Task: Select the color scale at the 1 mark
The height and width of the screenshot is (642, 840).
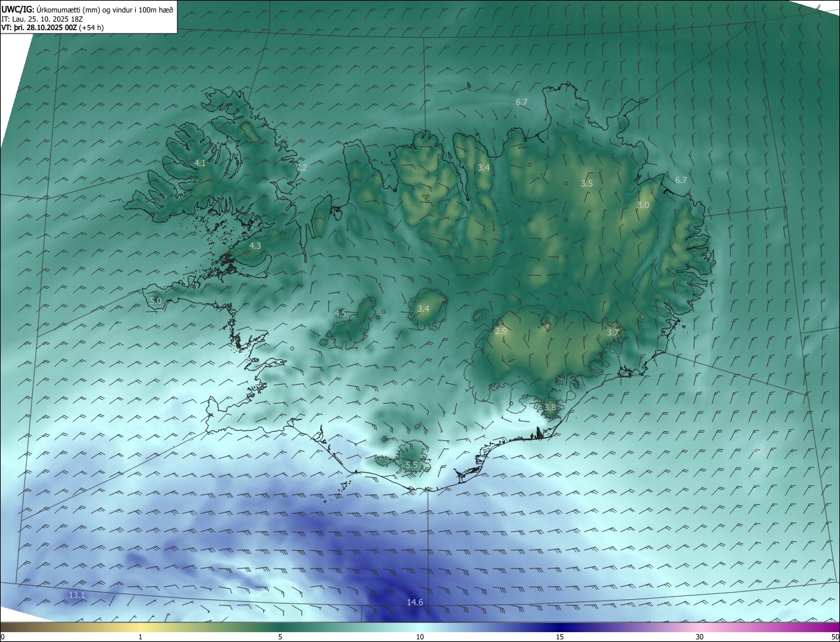Action: (140, 628)
